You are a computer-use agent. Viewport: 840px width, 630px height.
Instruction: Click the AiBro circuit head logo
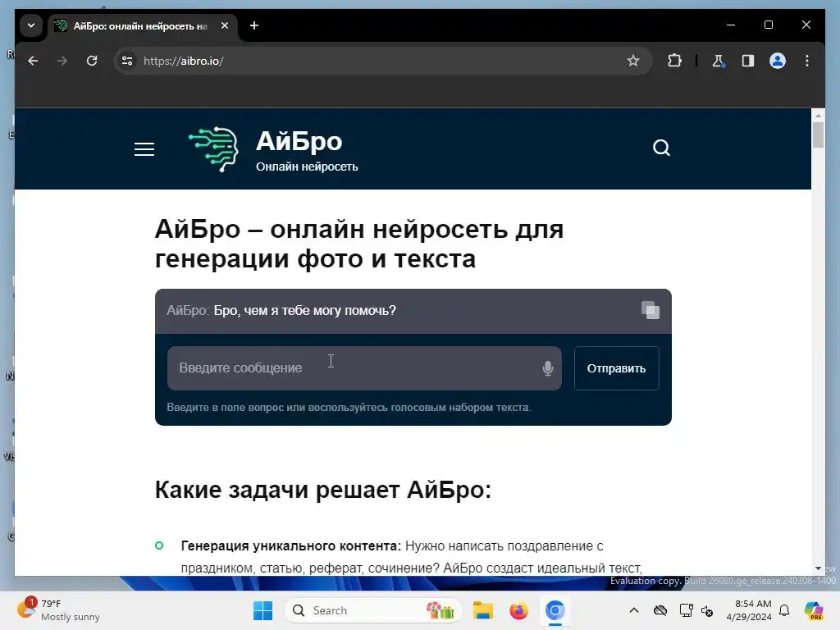(213, 149)
